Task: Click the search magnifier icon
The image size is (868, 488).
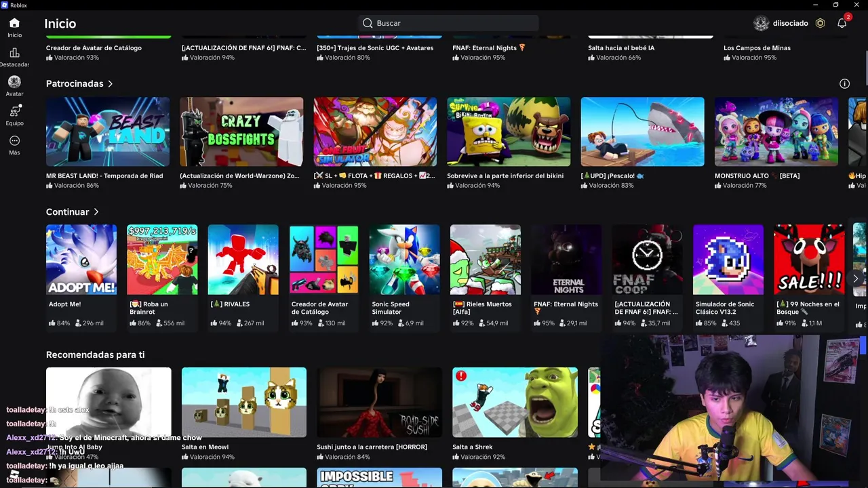Action: (368, 23)
